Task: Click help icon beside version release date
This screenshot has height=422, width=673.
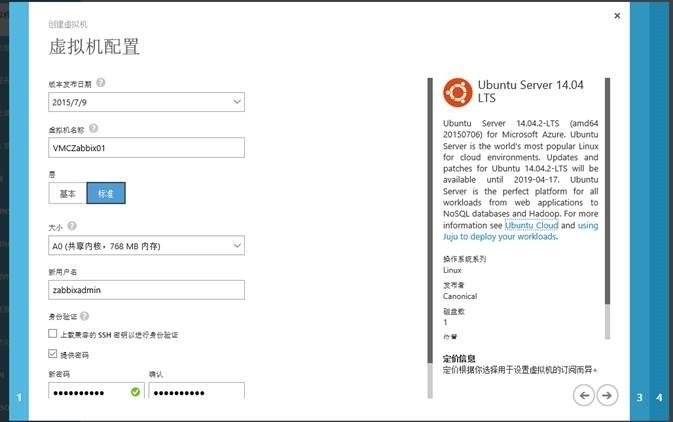Action: tap(100, 82)
